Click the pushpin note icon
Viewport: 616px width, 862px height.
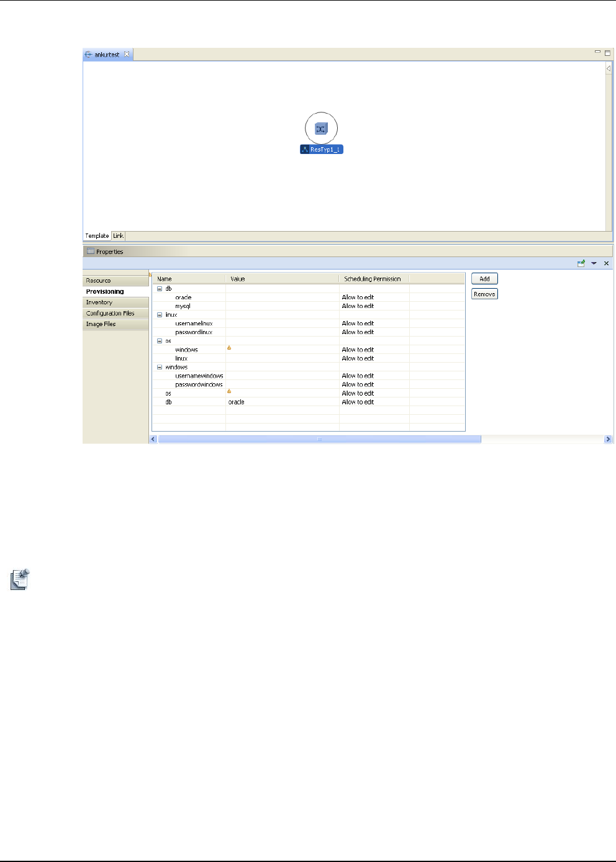(20, 579)
